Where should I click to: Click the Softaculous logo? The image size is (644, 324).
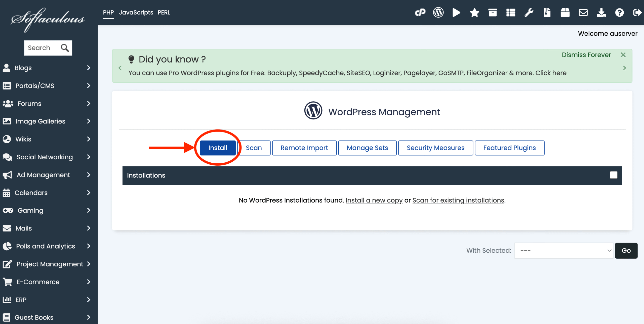click(48, 20)
